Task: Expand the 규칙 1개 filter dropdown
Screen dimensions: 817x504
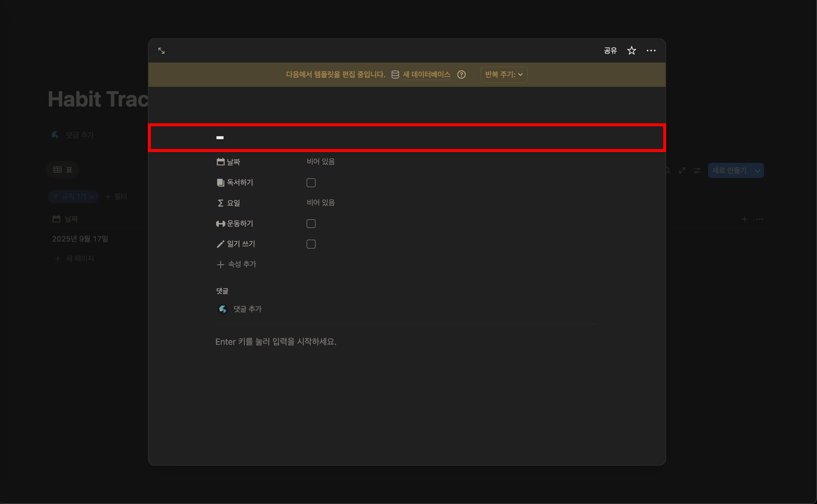Action: (x=73, y=197)
